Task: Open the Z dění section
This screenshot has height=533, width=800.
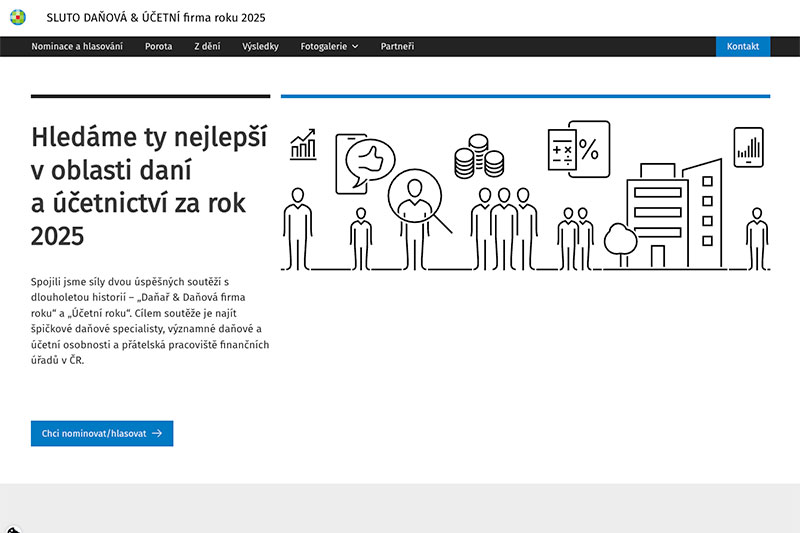Action: (207, 46)
